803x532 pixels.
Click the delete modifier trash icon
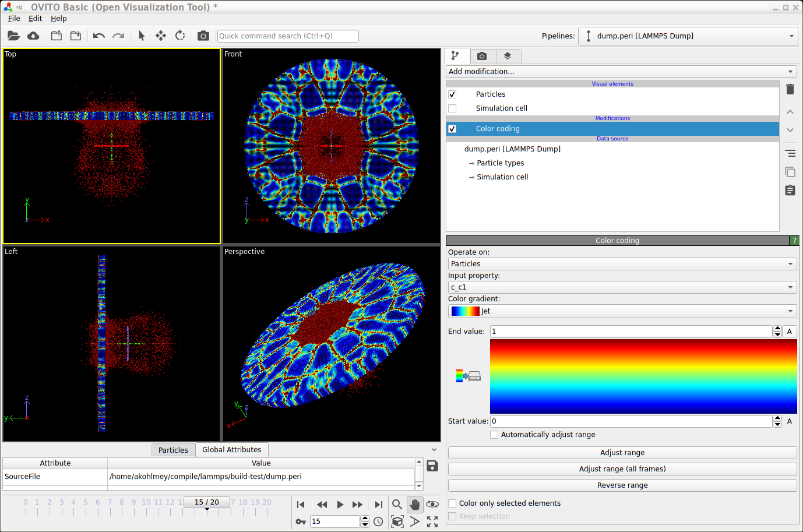(x=790, y=90)
